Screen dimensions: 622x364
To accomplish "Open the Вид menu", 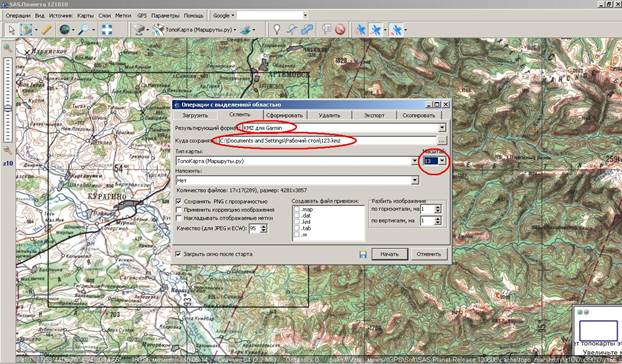I will [x=40, y=15].
